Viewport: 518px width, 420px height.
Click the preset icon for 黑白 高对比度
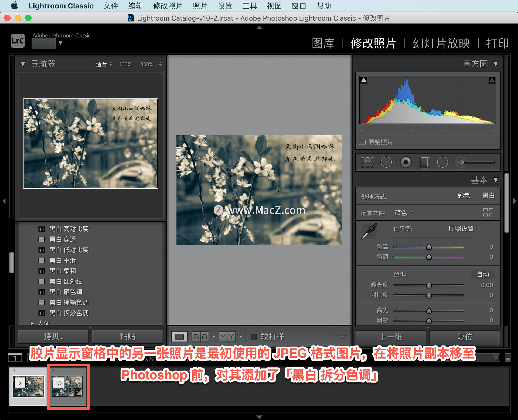coord(41,229)
